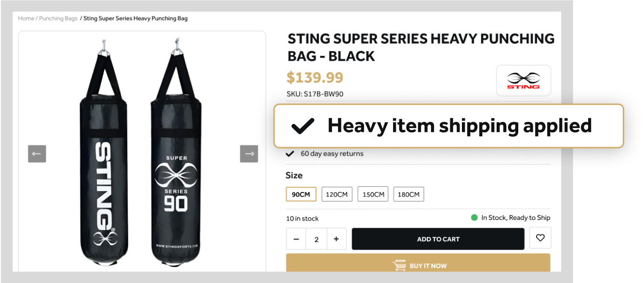This screenshot has width=644, height=283.
Task: Go to Home breadcrumb link
Action: pos(26,18)
